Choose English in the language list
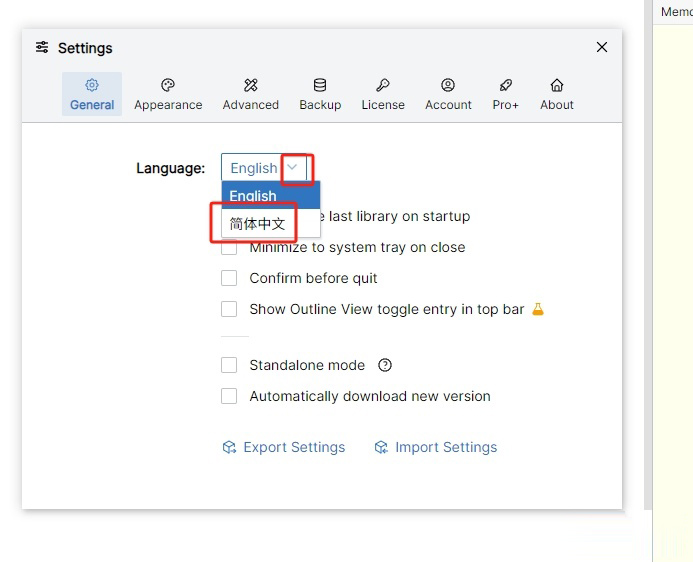Viewport: 693px width, 562px height. click(x=254, y=196)
